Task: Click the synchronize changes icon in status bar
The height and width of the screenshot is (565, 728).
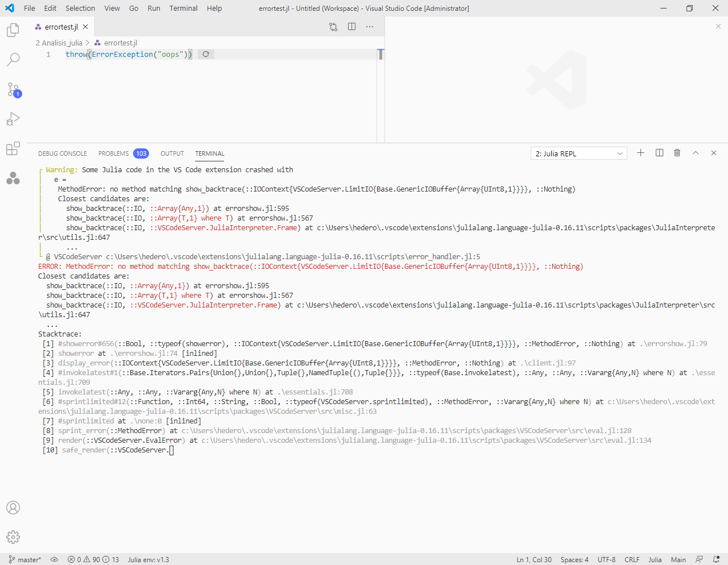Action: 55,559
